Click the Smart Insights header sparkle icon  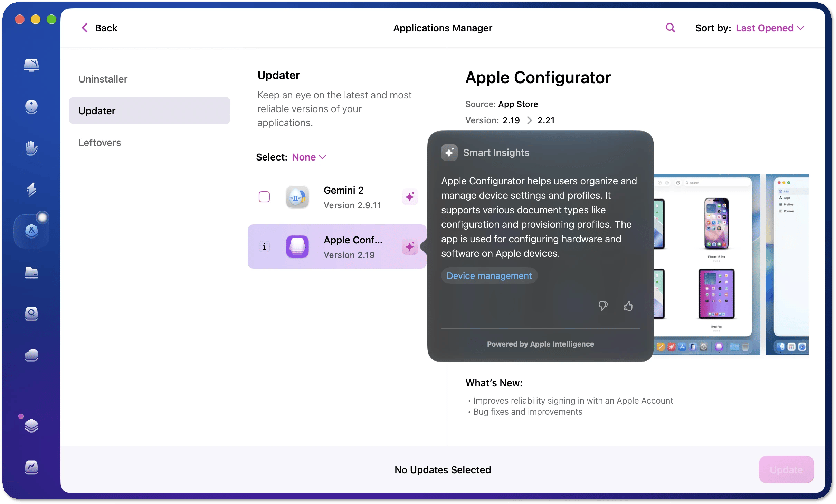(x=449, y=153)
